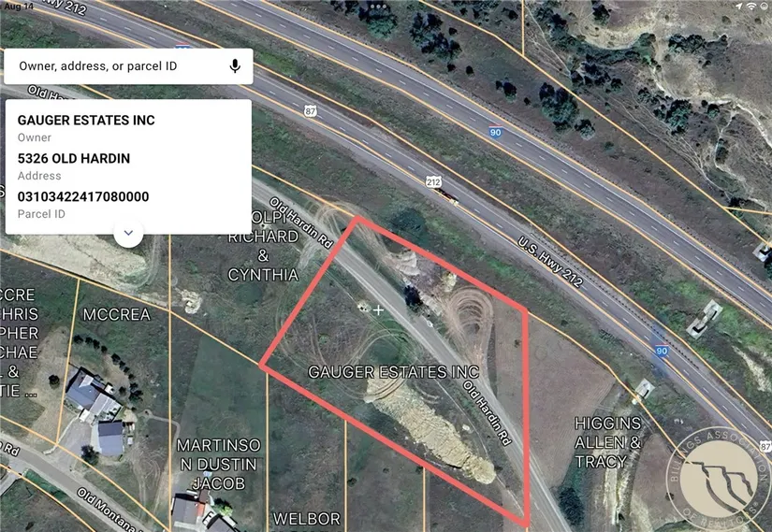The width and height of the screenshot is (772, 532).
Task: Click the I-90 interstate shield near top center
Action: [x=495, y=132]
